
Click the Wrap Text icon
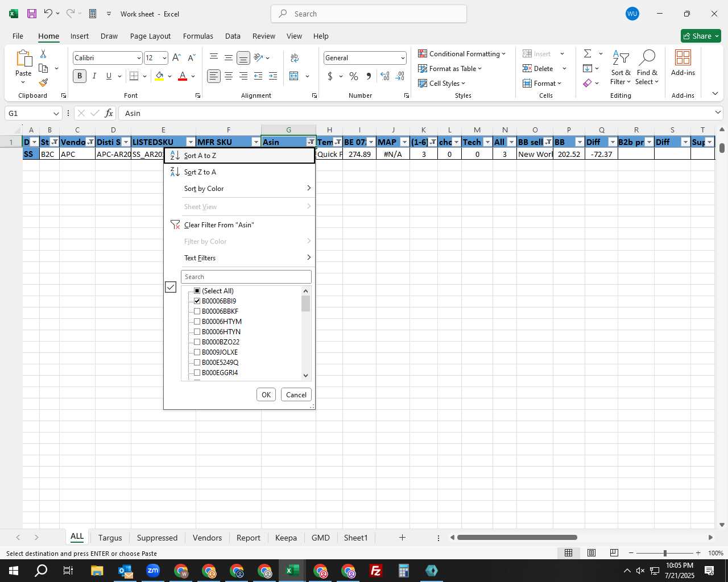(x=295, y=57)
